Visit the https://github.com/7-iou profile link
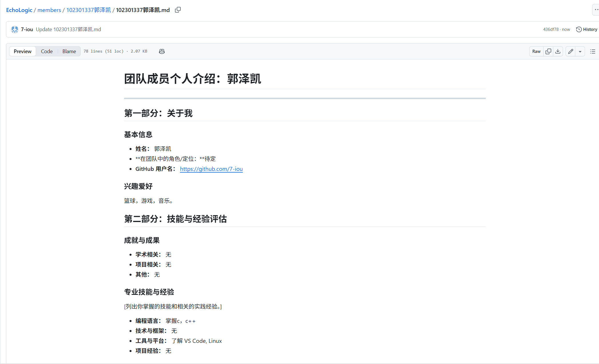 (x=211, y=169)
